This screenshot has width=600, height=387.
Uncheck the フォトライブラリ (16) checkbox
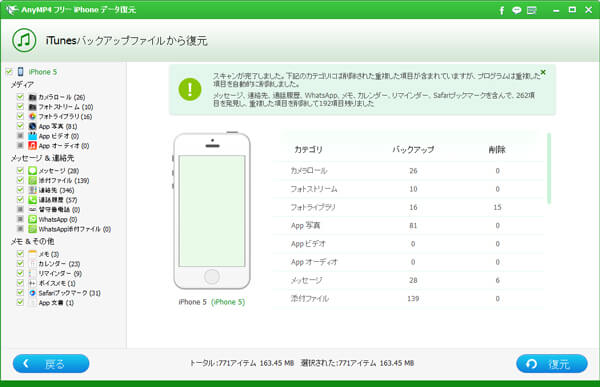click(20, 116)
